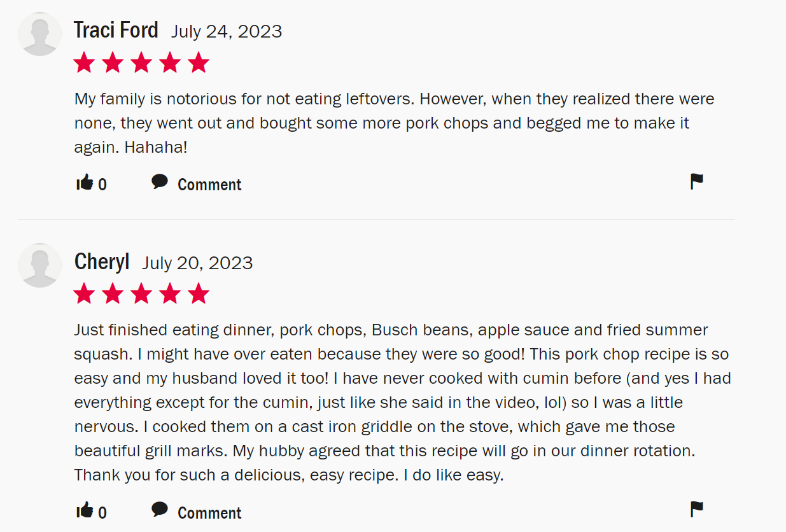
Task: Click Cheryl's review text about pork chops
Action: pyautogui.click(x=402, y=403)
